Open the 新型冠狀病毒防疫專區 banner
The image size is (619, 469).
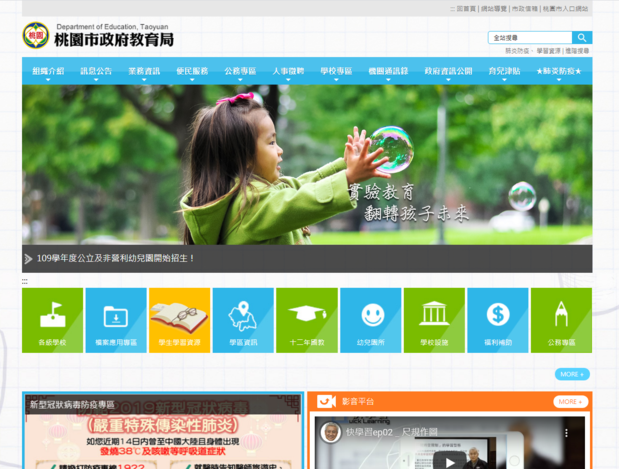tap(163, 431)
